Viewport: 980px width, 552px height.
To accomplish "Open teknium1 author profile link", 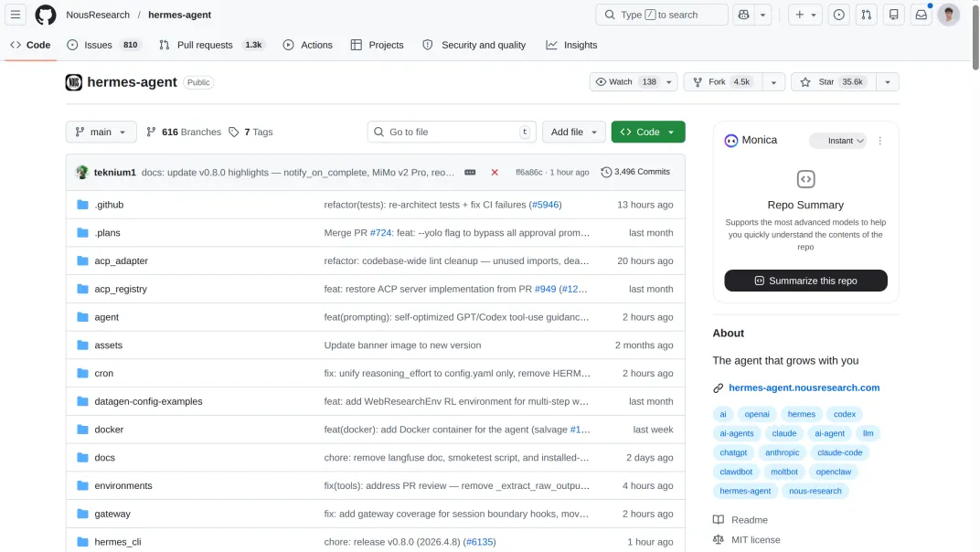I will tap(115, 172).
